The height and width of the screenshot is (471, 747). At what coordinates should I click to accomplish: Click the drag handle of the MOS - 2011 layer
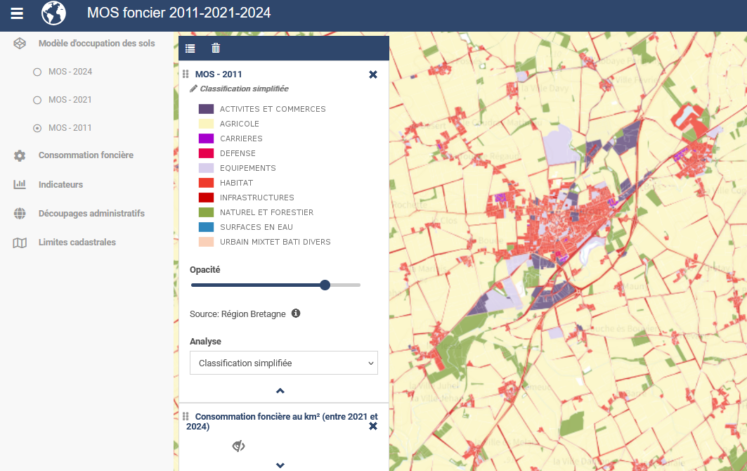point(186,74)
